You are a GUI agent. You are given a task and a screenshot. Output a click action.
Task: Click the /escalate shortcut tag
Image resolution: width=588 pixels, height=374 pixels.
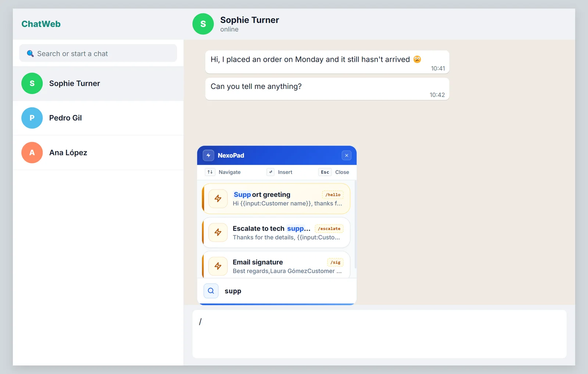coord(329,229)
